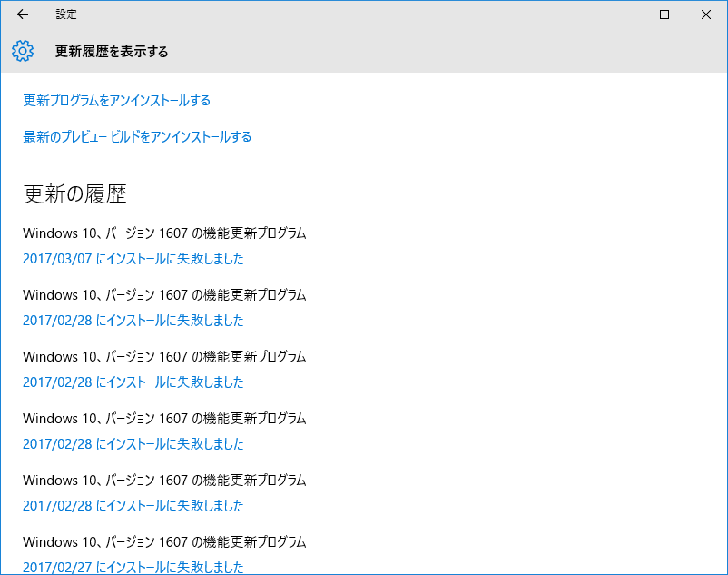Click the 更新履歴を表示する page title
The width and height of the screenshot is (728, 575).
[x=112, y=51]
